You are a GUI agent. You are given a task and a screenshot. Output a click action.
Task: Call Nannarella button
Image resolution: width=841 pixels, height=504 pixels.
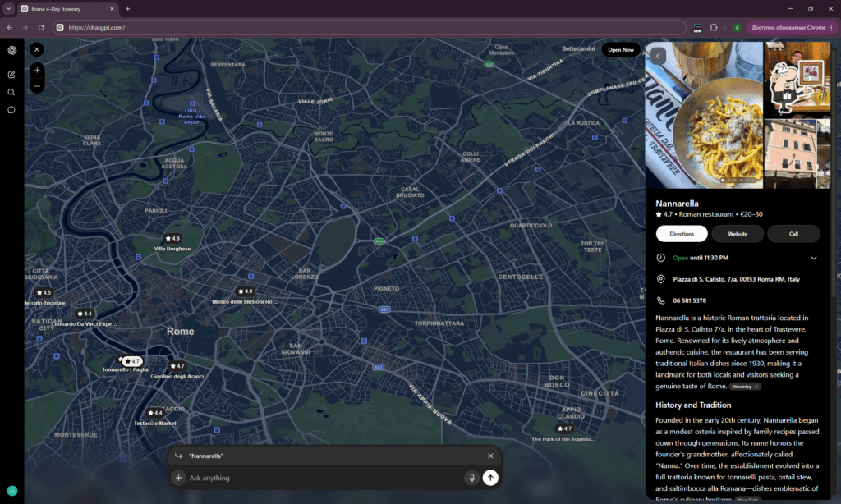[x=793, y=234]
